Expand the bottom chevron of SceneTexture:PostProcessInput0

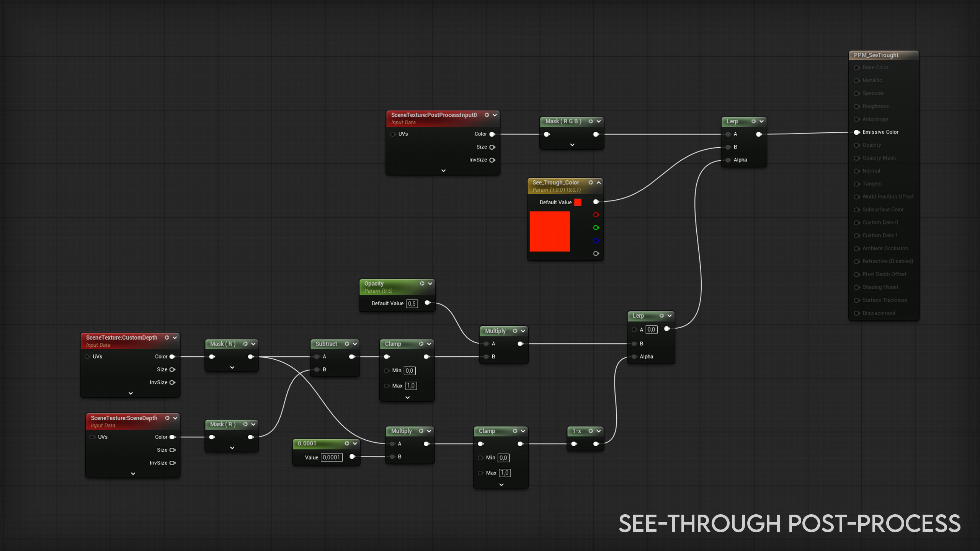[x=443, y=171]
